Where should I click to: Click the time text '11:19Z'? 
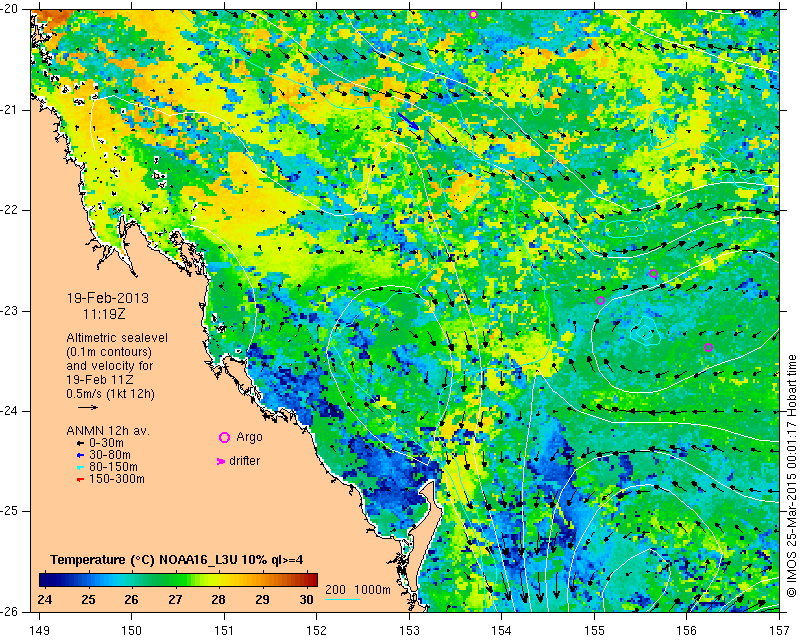point(104,314)
